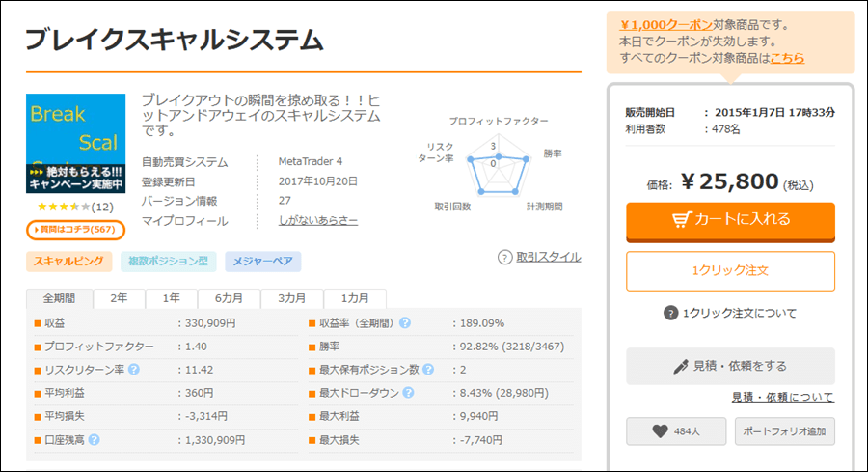
Task: Click the 484人 favorites button
Action: click(676, 431)
